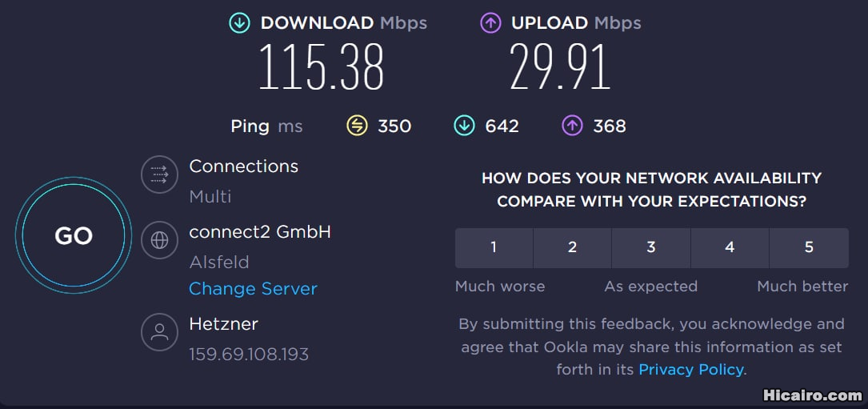Click the connect2 GmbH server name
The image size is (868, 409).
tap(260, 232)
